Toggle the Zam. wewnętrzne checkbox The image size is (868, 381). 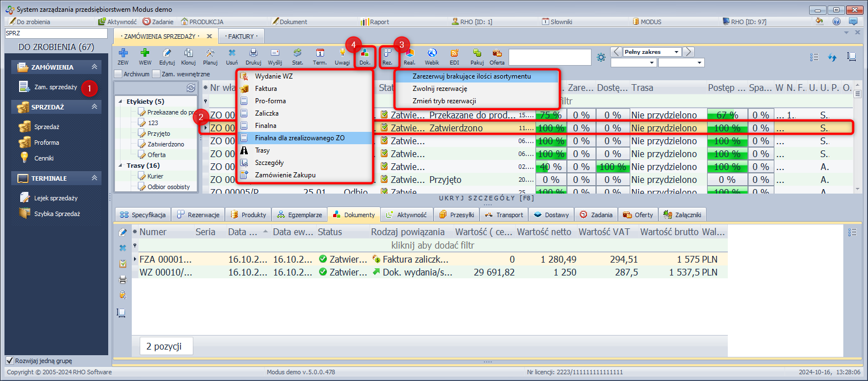pyautogui.click(x=156, y=74)
